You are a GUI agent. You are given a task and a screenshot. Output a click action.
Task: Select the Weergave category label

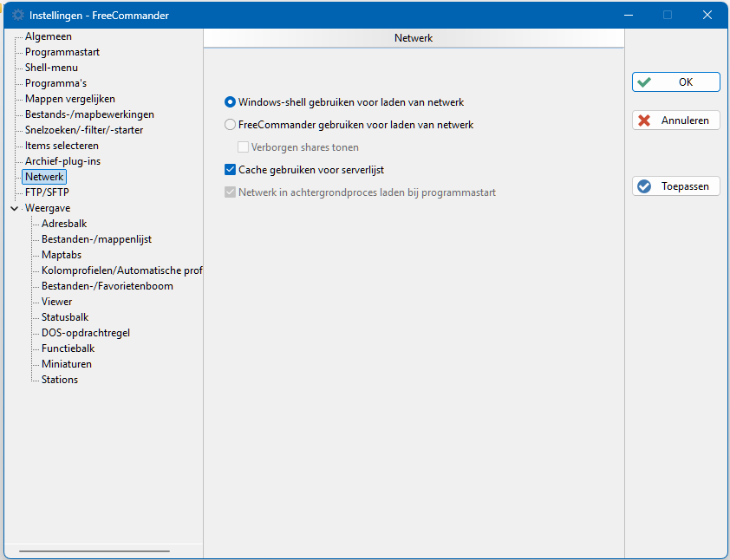point(48,208)
